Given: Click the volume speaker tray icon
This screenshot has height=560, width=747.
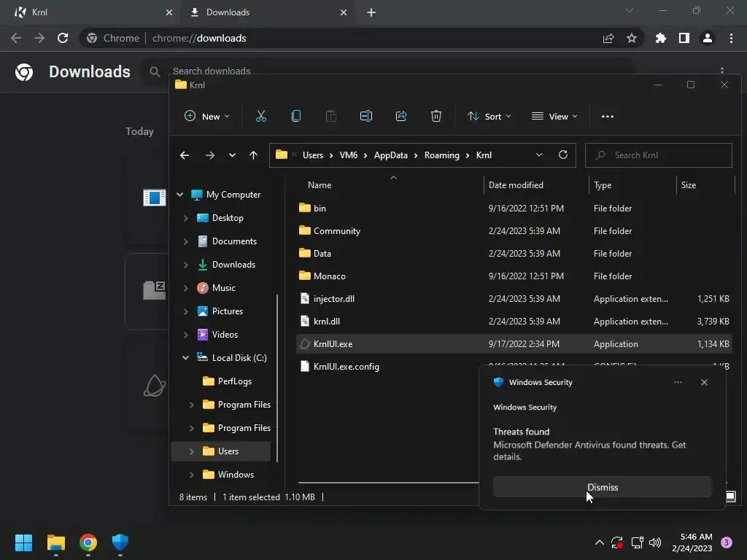Looking at the screenshot, I should pyautogui.click(x=656, y=542).
